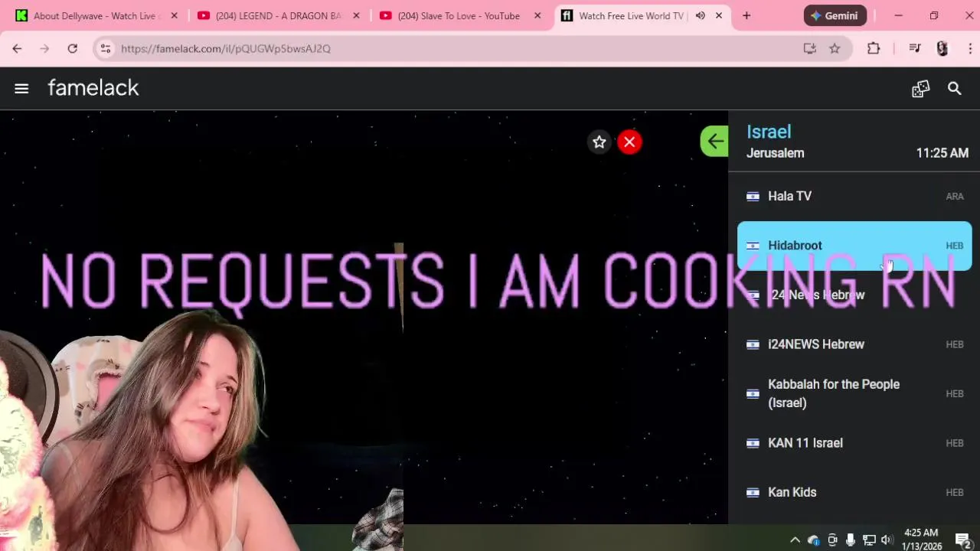The image size is (980, 551).
Task: Go back with the browser back arrow
Action: (x=17, y=48)
